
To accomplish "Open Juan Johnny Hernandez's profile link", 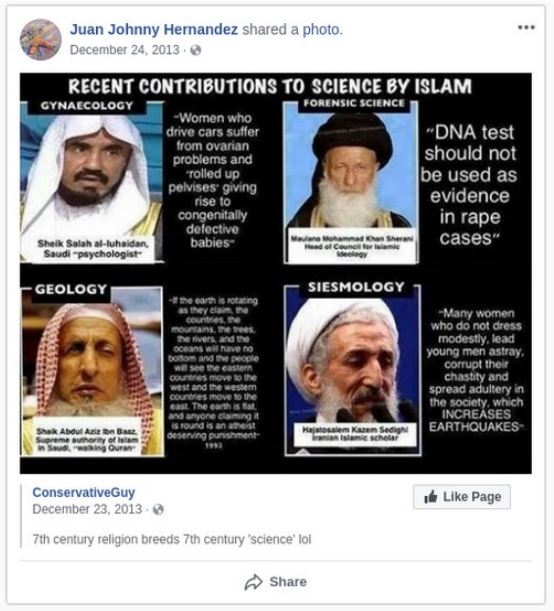I will pos(153,30).
